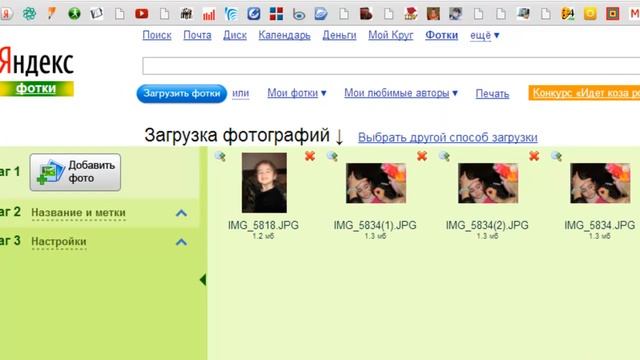This screenshot has height=360, width=640.
Task: Click the или link
Action: pyautogui.click(x=240, y=93)
